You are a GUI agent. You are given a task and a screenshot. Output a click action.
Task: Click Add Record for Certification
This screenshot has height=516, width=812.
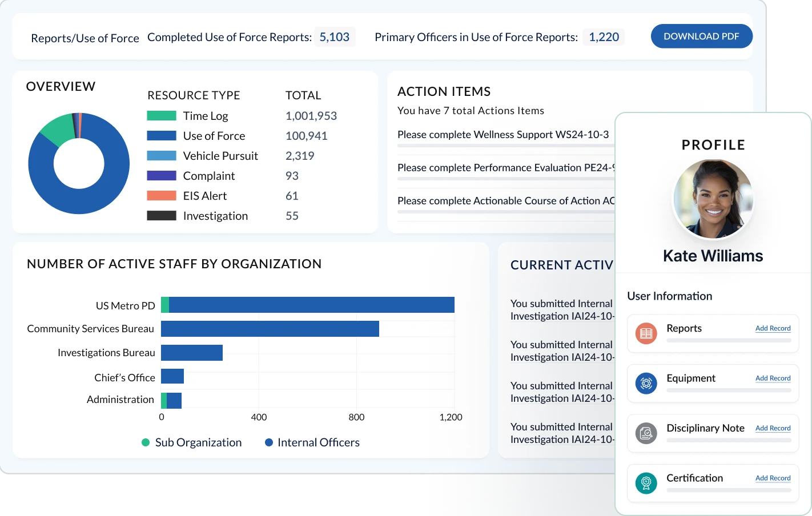coord(773,478)
